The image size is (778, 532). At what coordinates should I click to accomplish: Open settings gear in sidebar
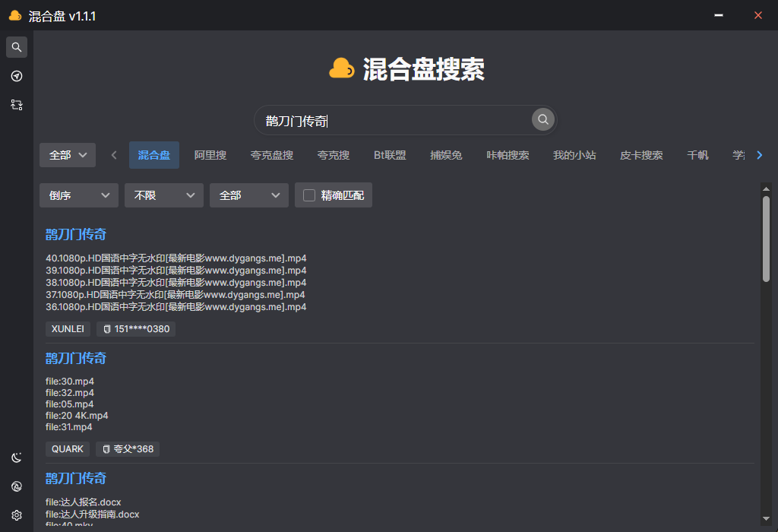tap(17, 515)
